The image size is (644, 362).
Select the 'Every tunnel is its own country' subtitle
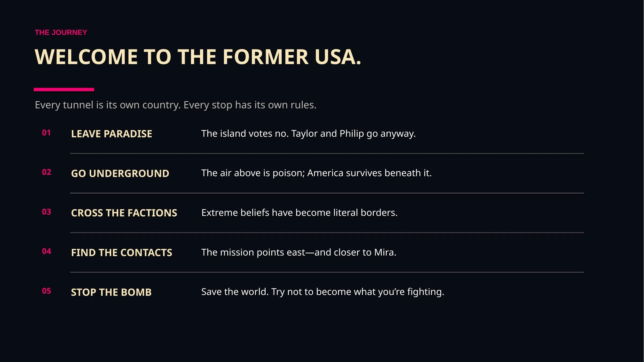click(176, 105)
